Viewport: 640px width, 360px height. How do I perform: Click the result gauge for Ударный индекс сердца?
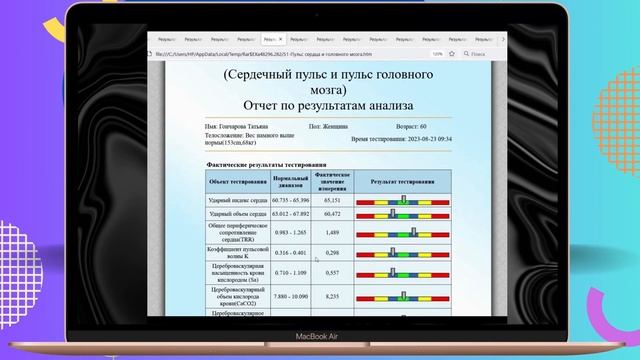pyautogui.click(x=402, y=201)
